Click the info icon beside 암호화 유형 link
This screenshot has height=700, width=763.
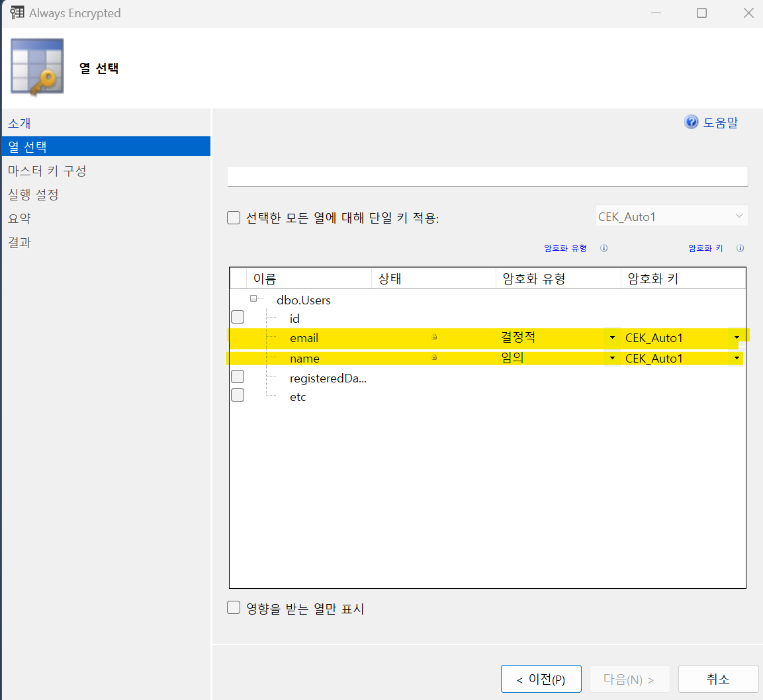tap(604, 249)
